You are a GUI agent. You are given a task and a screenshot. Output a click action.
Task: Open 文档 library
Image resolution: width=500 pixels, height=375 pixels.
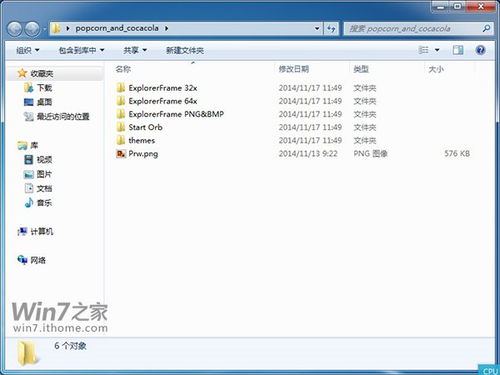point(44,189)
